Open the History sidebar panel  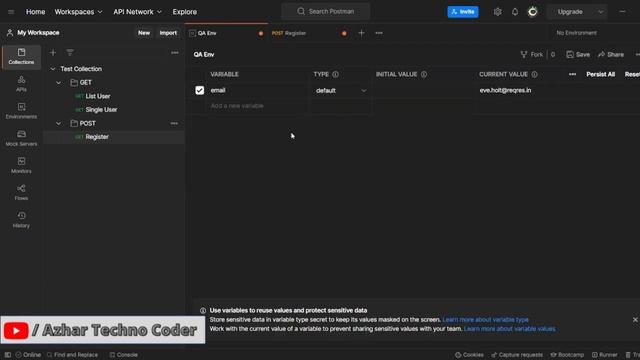point(21,220)
